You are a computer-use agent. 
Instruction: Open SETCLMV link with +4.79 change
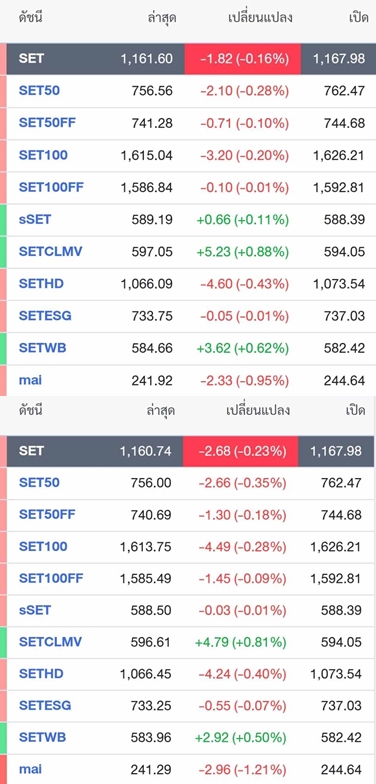(50, 642)
